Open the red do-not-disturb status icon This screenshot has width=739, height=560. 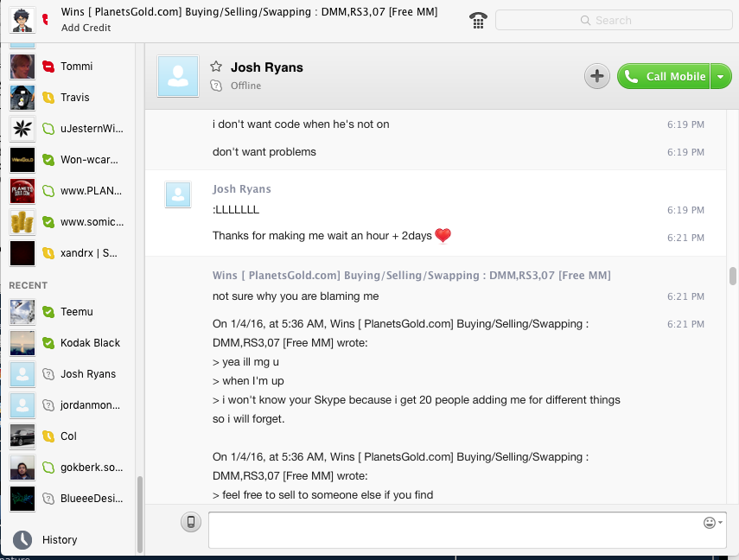pyautogui.click(x=46, y=19)
